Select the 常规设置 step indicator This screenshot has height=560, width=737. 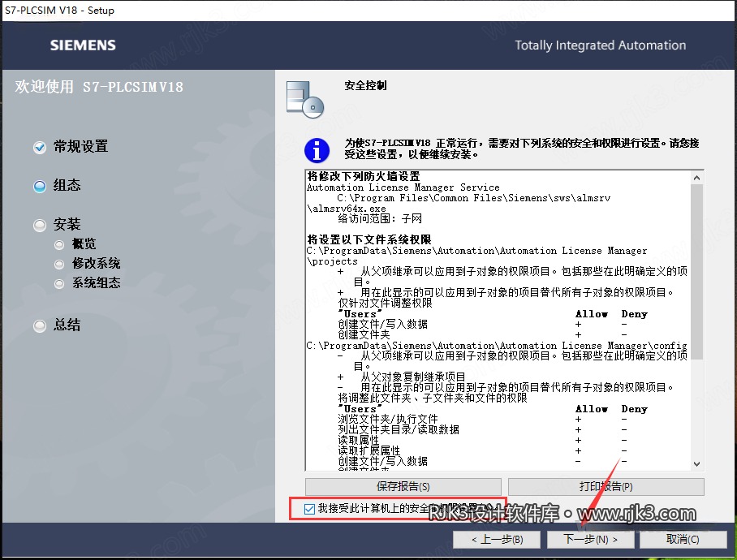pyautogui.click(x=40, y=147)
